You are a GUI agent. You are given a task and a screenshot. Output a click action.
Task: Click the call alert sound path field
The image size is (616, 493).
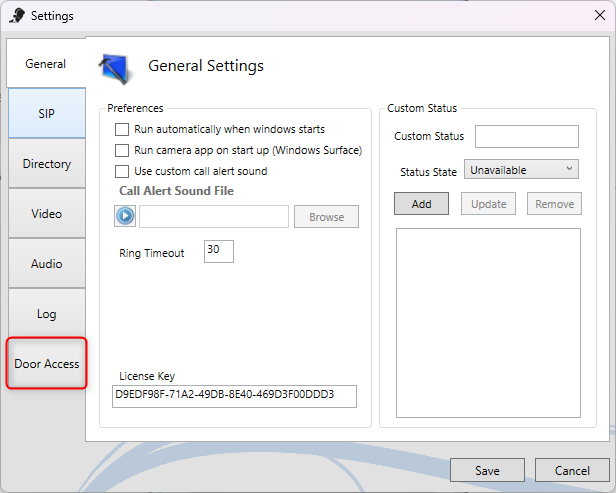point(214,216)
